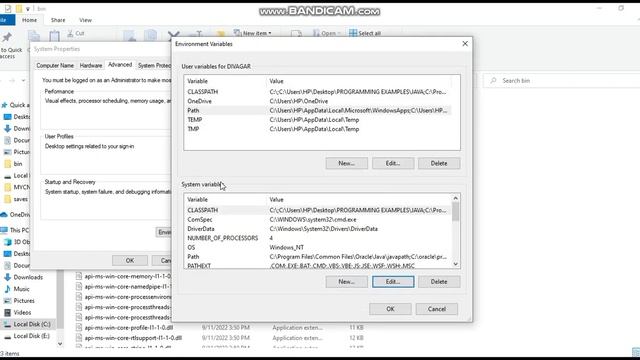Viewport: 640px width, 360px height.
Task: Select the DriverData system variable row
Action: coord(318,229)
